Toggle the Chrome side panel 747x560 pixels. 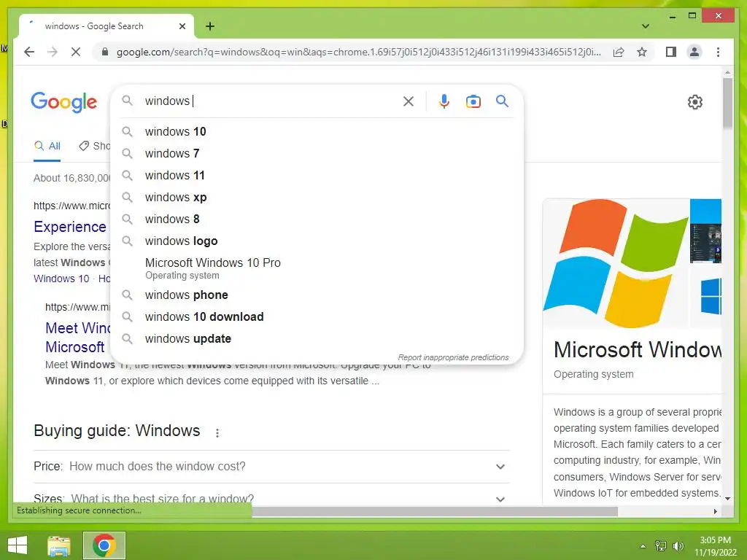(671, 52)
